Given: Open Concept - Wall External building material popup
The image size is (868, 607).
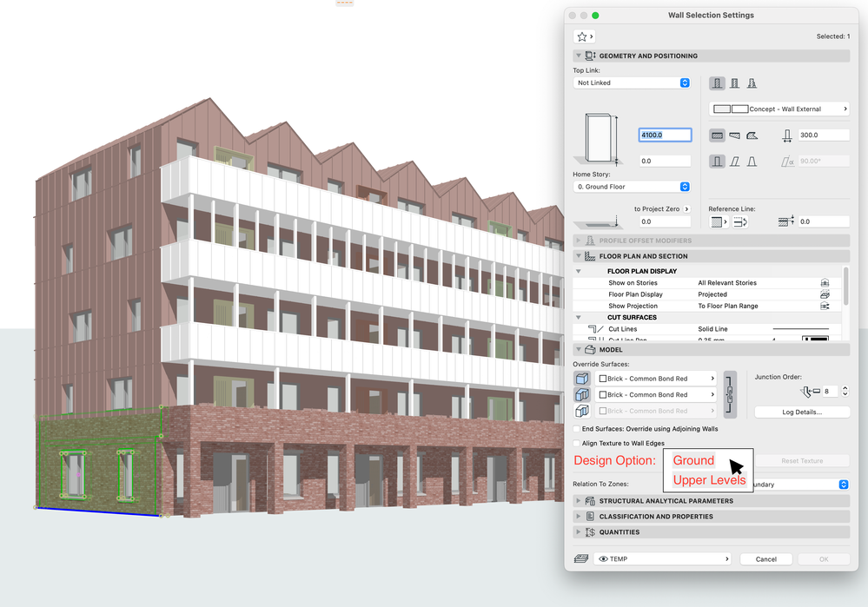Looking at the screenshot, I should click(779, 109).
